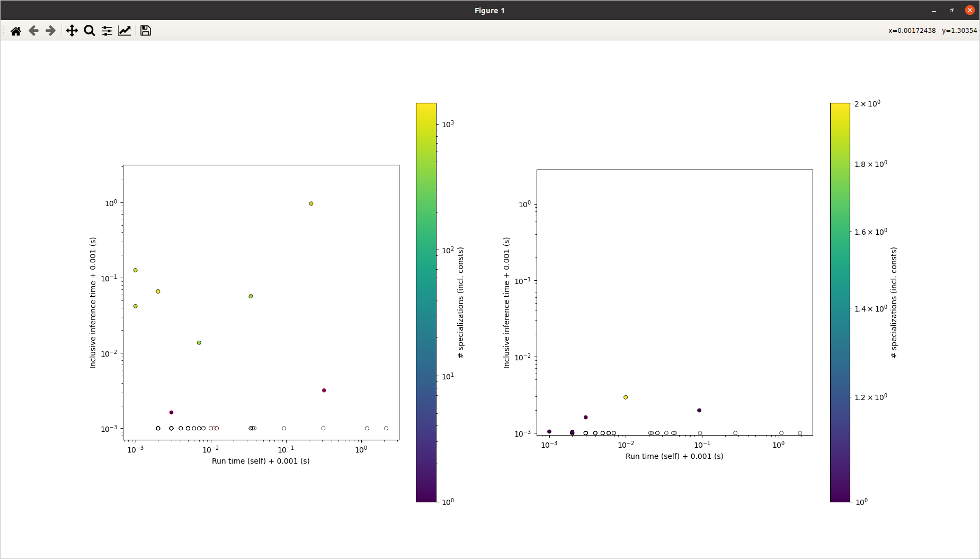Image resolution: width=980 pixels, height=559 pixels.
Task: Toggle pan mode on for the axes
Action: [x=72, y=31]
